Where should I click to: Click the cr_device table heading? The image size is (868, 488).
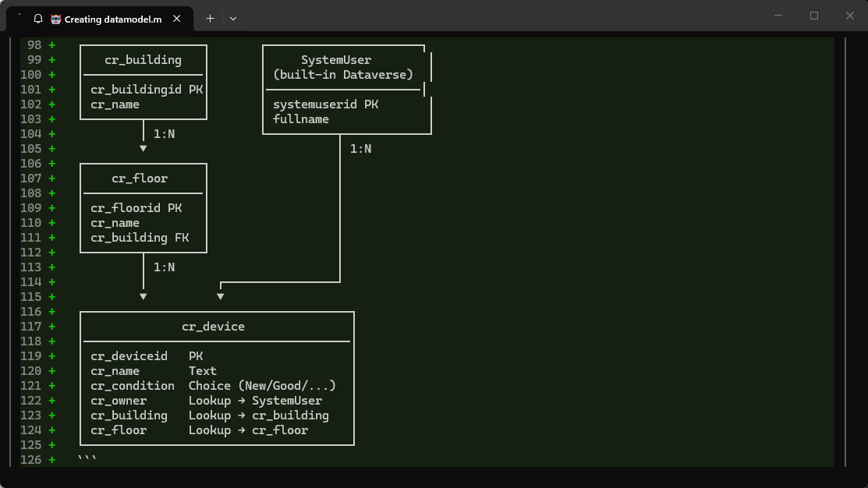[x=213, y=327]
